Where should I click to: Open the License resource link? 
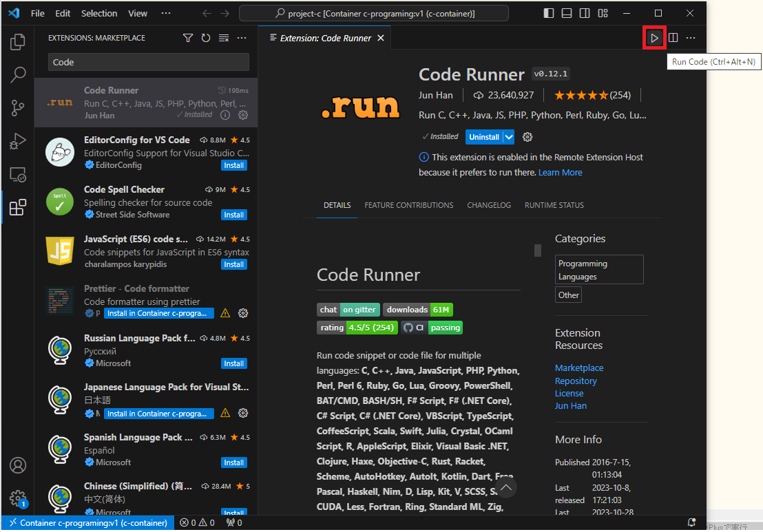click(x=569, y=394)
